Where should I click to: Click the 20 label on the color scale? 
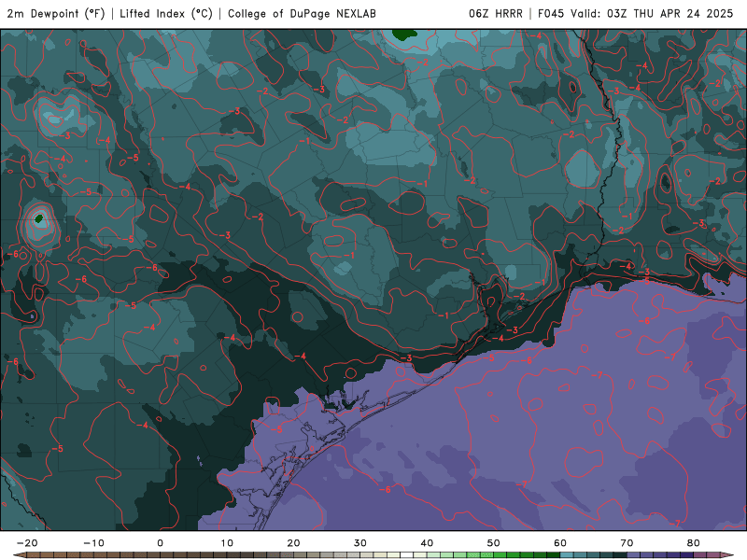coord(293,543)
